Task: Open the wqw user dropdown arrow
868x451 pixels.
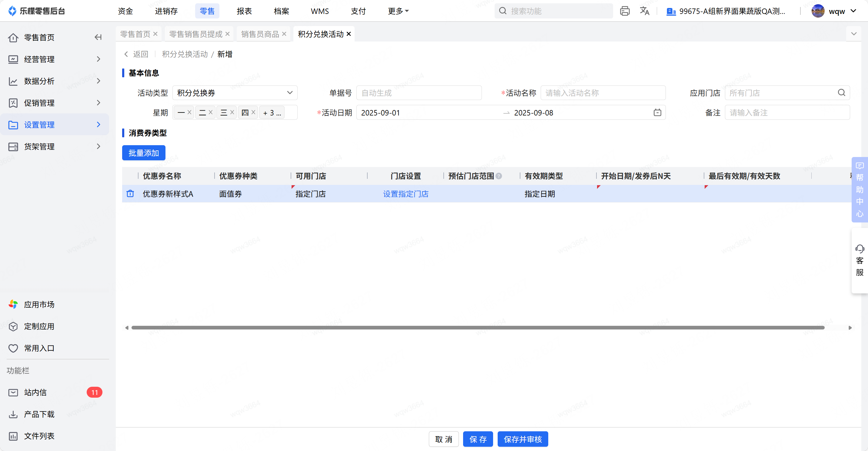Action: 853,11
